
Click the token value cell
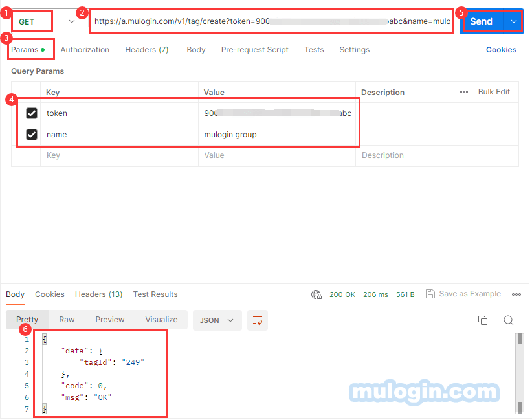pyautogui.click(x=277, y=113)
